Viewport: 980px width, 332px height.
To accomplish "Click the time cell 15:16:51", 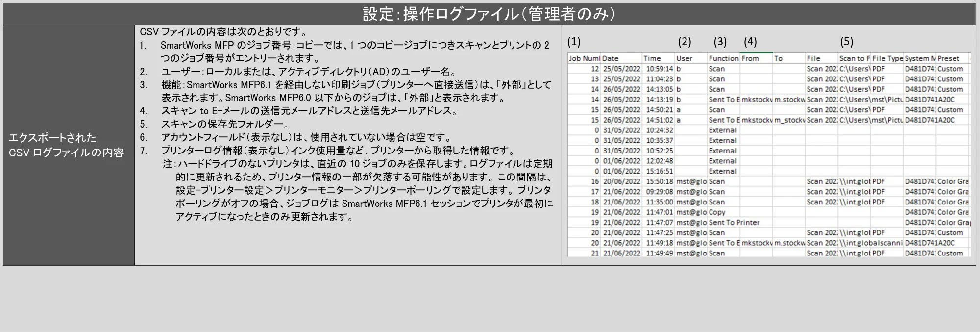I will click(659, 171).
